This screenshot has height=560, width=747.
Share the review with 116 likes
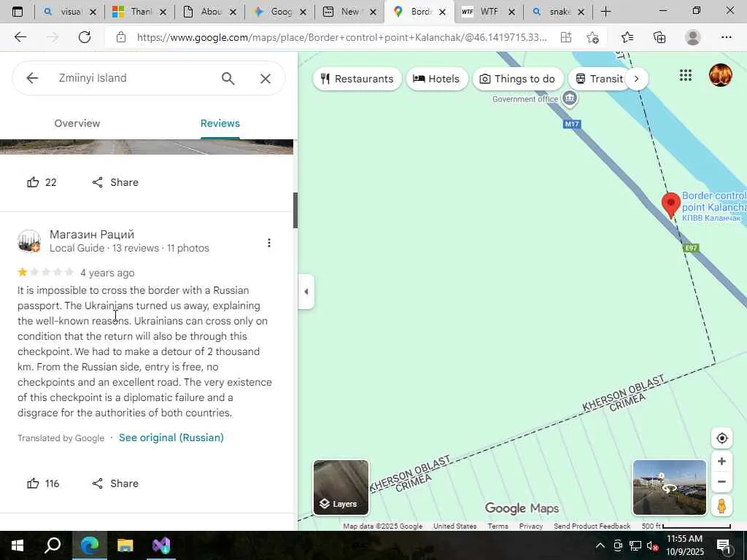click(115, 484)
